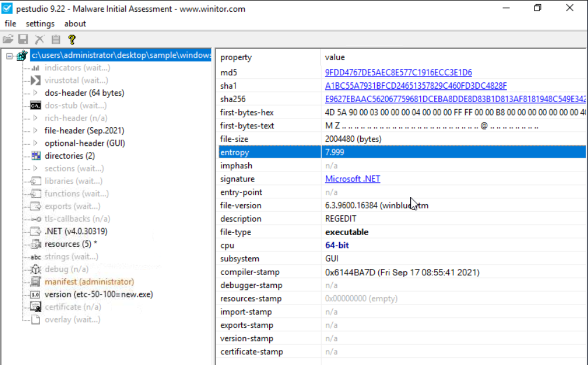Open the file menu

tap(10, 24)
